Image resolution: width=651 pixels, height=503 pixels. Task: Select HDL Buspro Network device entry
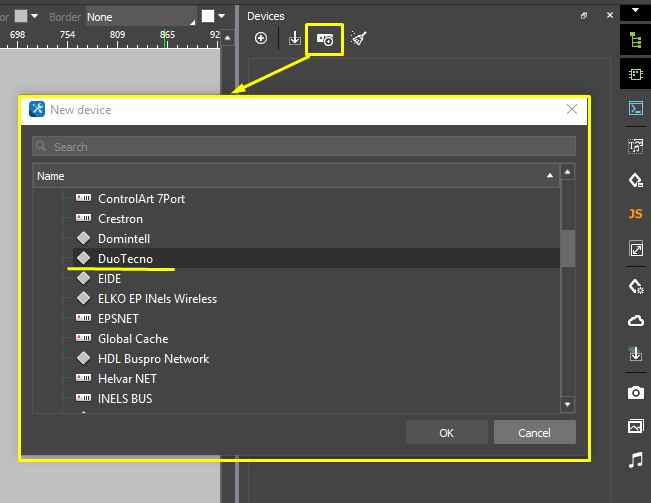point(153,359)
